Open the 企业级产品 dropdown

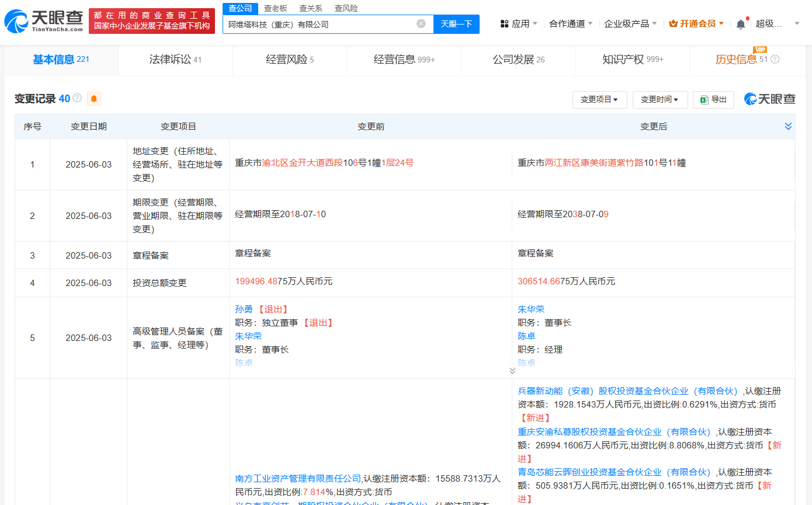(x=630, y=24)
